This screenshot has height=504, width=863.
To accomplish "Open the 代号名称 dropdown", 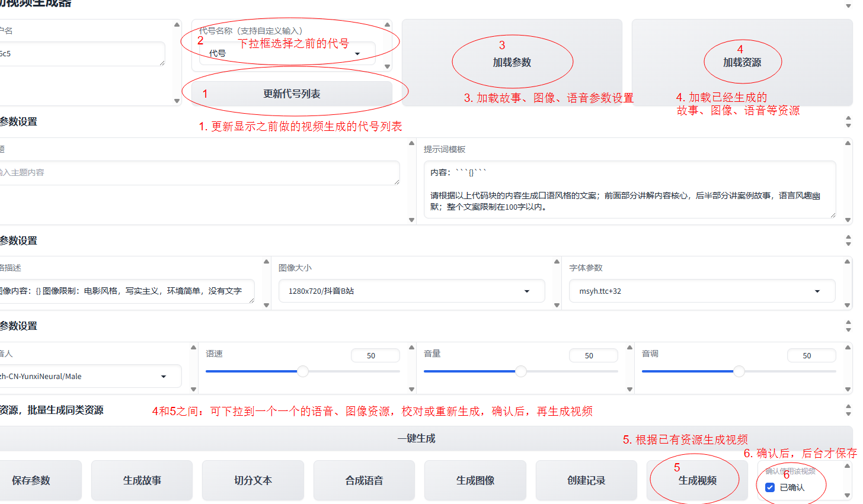I will [287, 53].
